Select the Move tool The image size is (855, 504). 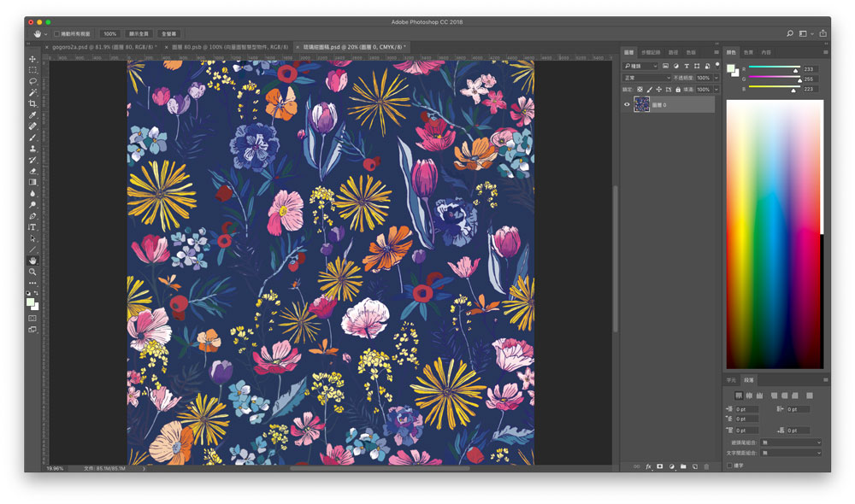32,59
